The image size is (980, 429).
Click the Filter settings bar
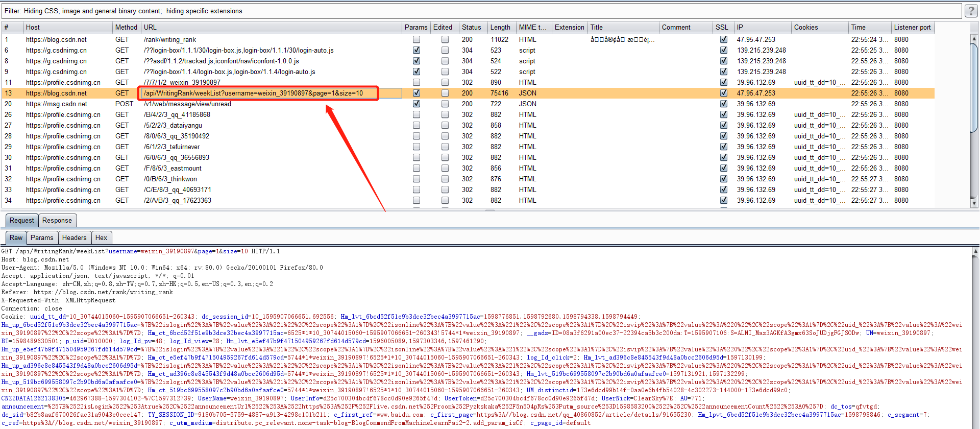click(x=481, y=11)
